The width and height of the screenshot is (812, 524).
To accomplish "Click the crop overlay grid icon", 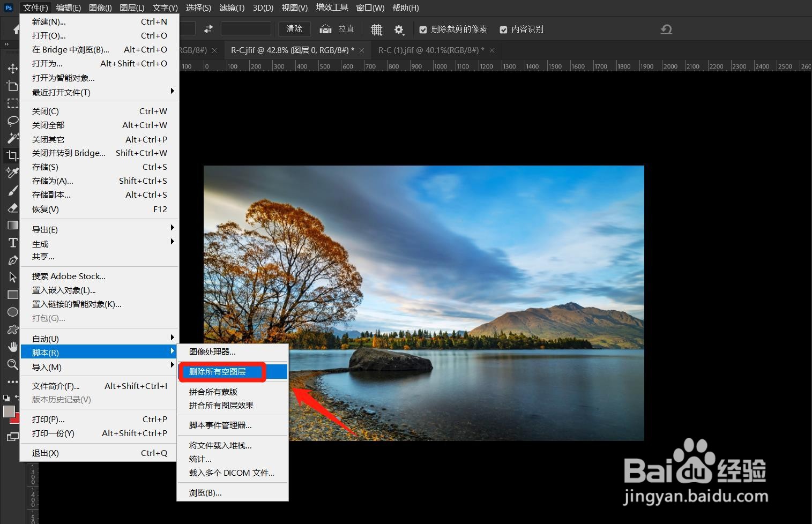I will [376, 29].
